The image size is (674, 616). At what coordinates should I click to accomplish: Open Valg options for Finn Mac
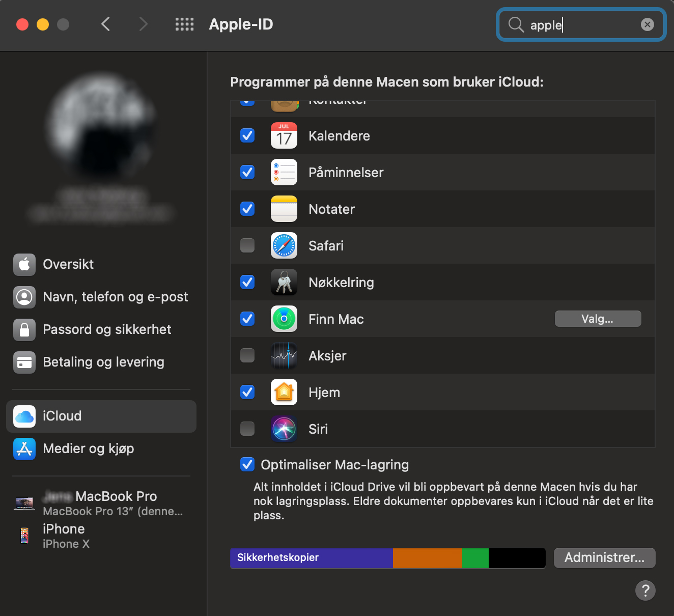[x=598, y=319]
